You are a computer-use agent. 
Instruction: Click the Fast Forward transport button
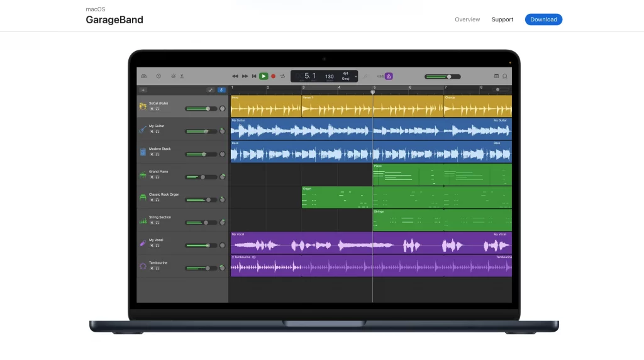coord(245,76)
